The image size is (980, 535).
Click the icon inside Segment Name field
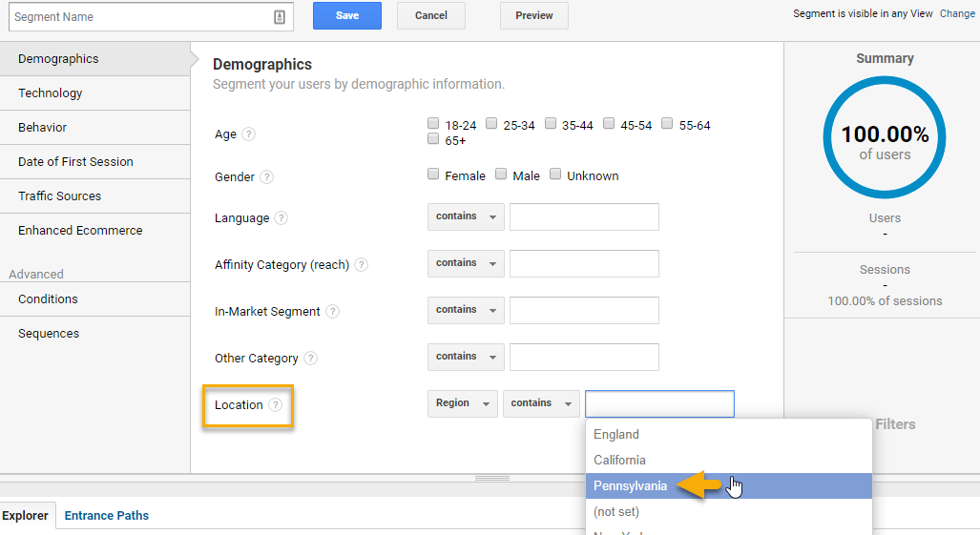pyautogui.click(x=280, y=17)
